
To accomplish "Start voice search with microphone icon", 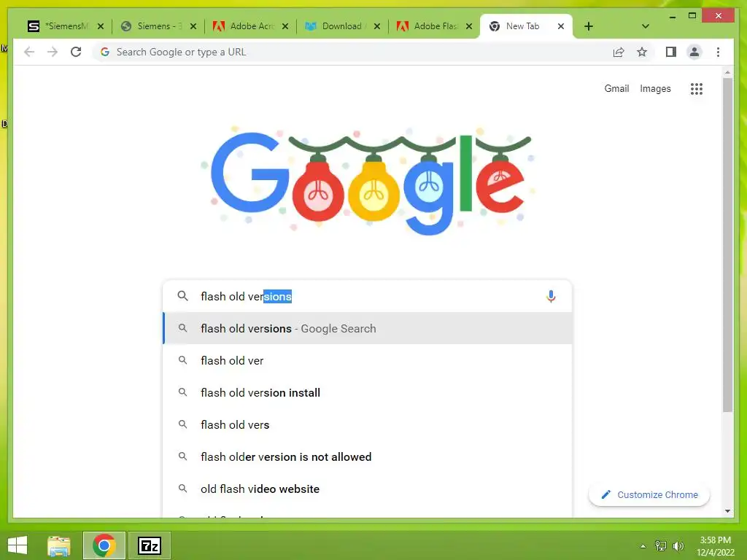I will click(551, 296).
